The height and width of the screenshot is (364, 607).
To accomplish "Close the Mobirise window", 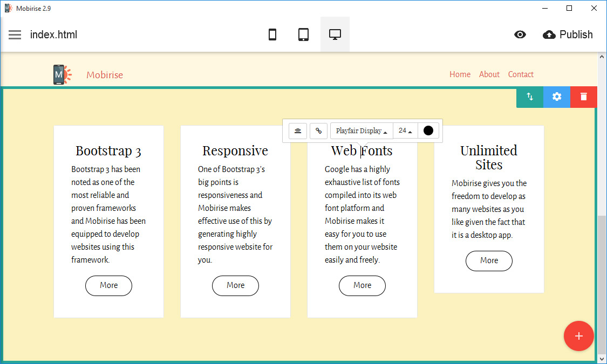I will (x=594, y=8).
